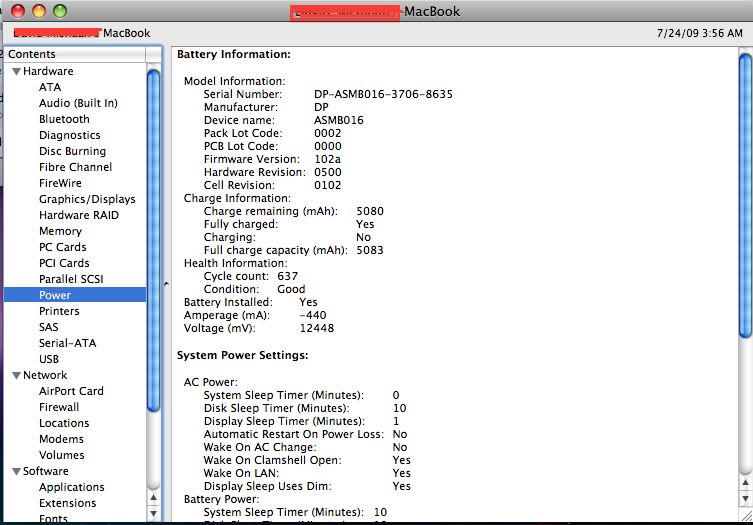Click the Firmware Version value 102a
753x525 pixels.
pyautogui.click(x=328, y=159)
